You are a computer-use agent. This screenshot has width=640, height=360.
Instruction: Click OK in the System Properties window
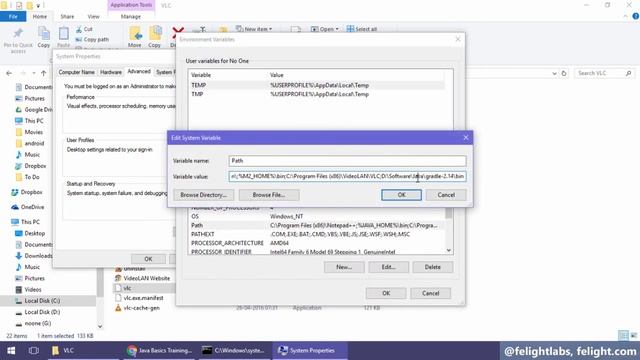(x=148, y=259)
